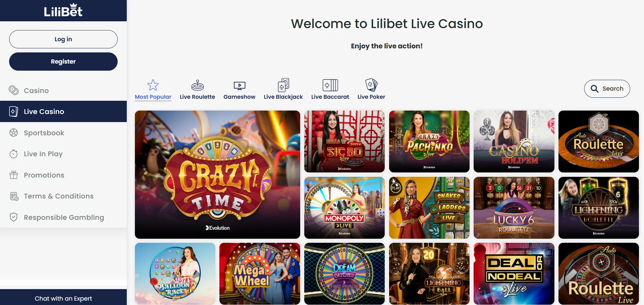This screenshot has width=644, height=305.
Task: Open the Live Roulette wheel icon
Action: pyautogui.click(x=197, y=85)
